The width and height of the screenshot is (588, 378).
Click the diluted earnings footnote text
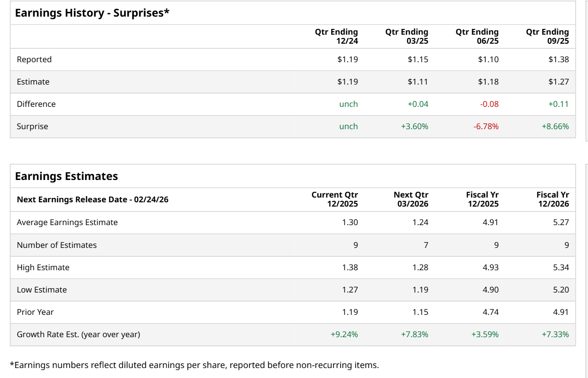[x=194, y=365]
